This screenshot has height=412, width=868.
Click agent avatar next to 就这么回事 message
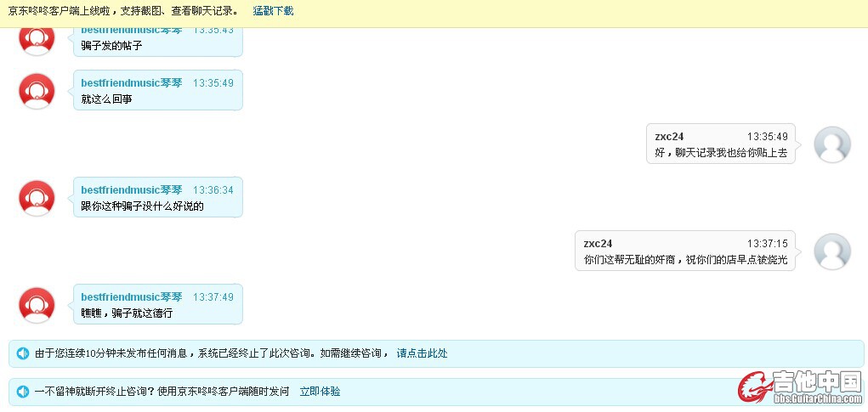(x=37, y=91)
